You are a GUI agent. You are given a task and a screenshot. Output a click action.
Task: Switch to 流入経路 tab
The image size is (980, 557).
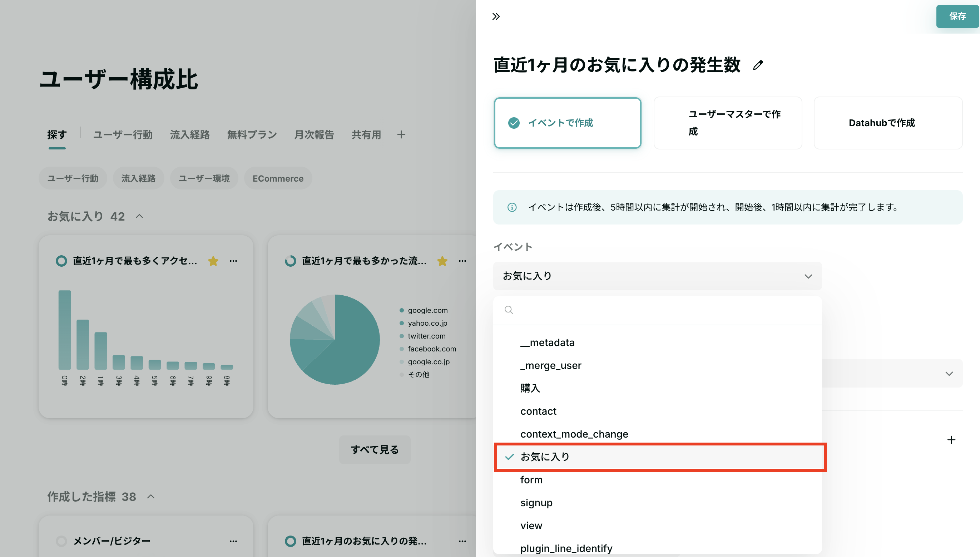coord(190,135)
